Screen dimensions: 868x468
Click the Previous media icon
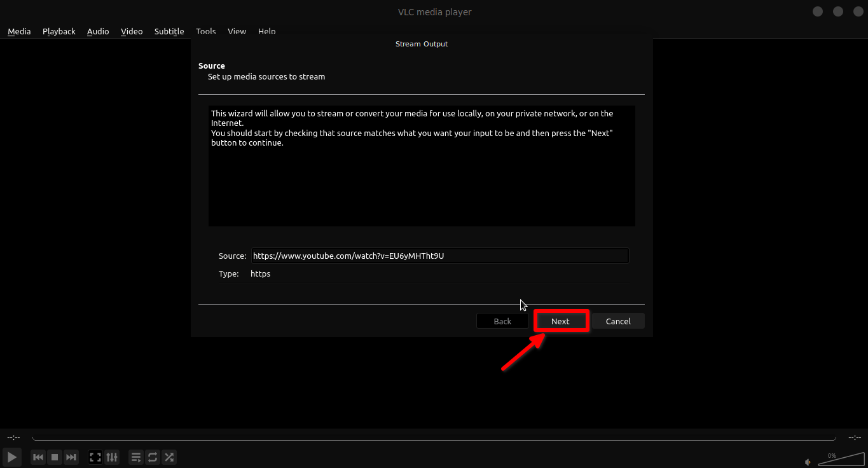38,457
